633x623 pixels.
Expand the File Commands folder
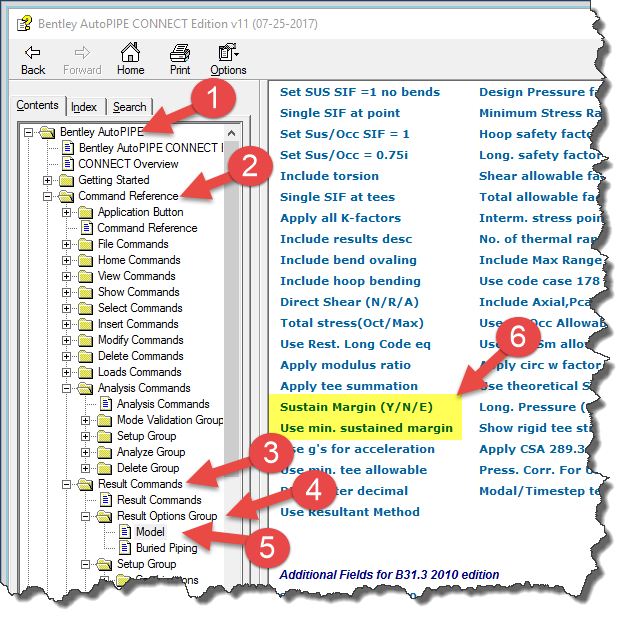pyautogui.click(x=67, y=244)
